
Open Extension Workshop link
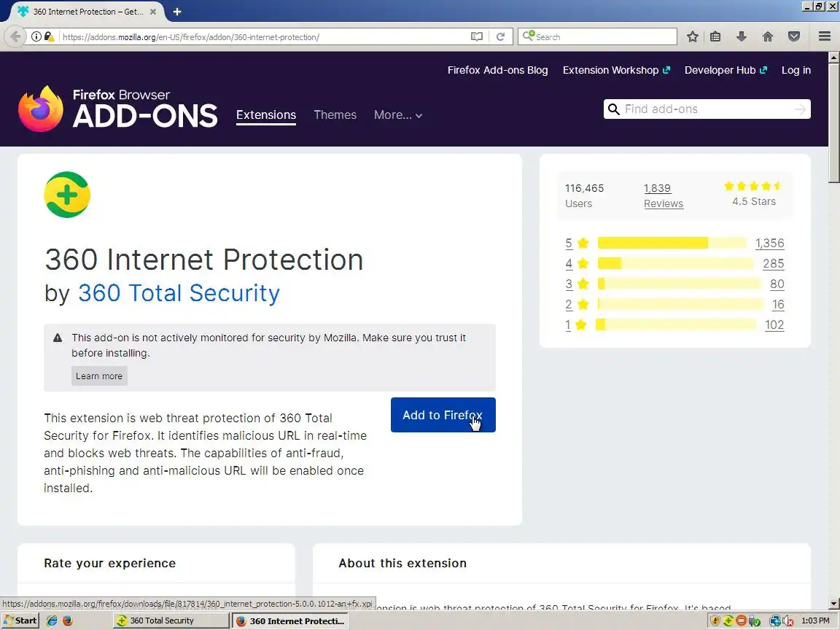click(x=616, y=70)
